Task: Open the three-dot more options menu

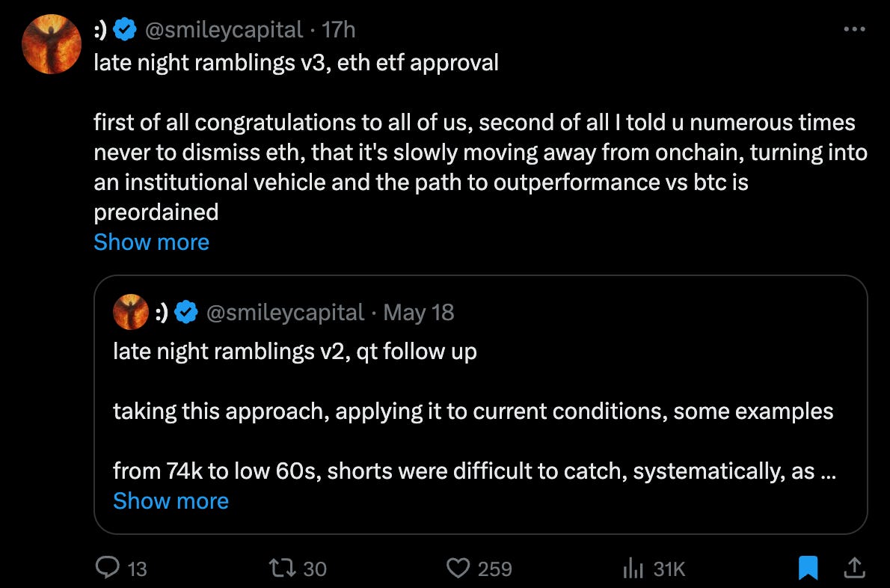Action: 854,29
